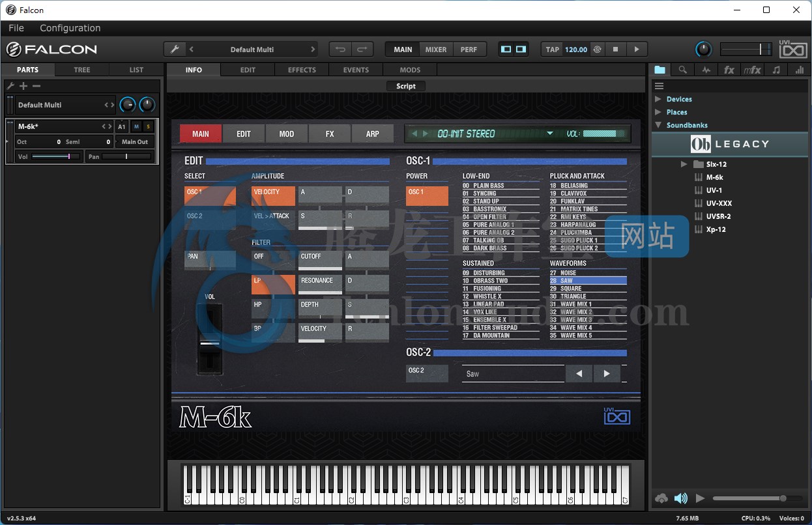Viewport: 812px width, 525px height.
Task: Click the Script button
Action: point(406,86)
